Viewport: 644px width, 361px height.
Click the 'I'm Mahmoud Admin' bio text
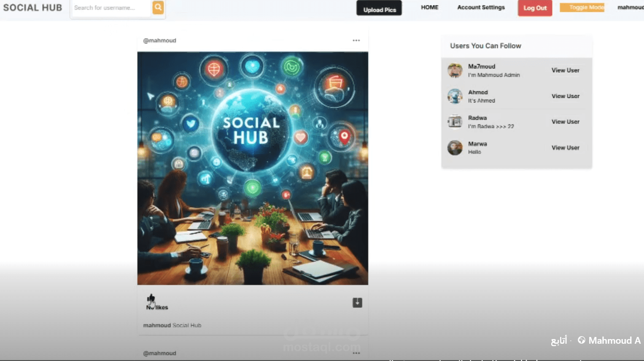[x=494, y=75]
